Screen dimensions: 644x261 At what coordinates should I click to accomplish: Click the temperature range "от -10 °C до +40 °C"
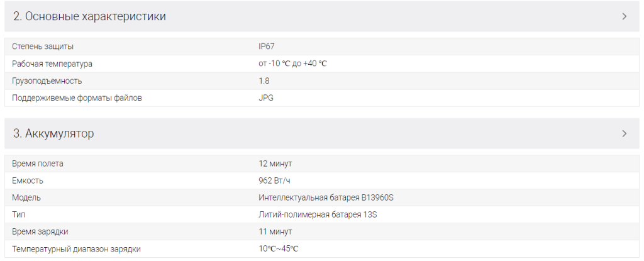[x=292, y=64]
